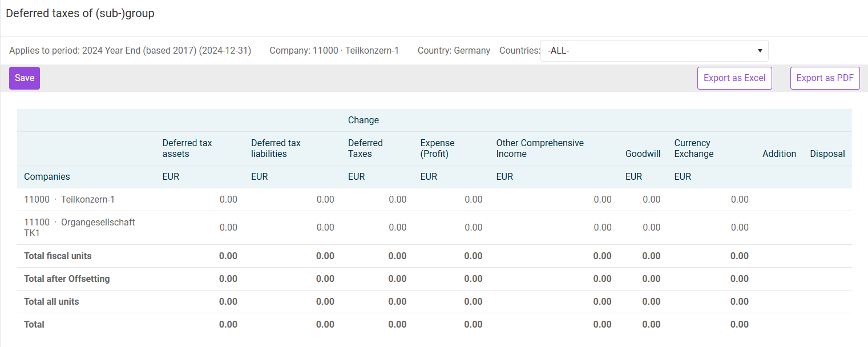
Task: Open the Countries dropdown showing -ALL-
Action: coord(654,51)
